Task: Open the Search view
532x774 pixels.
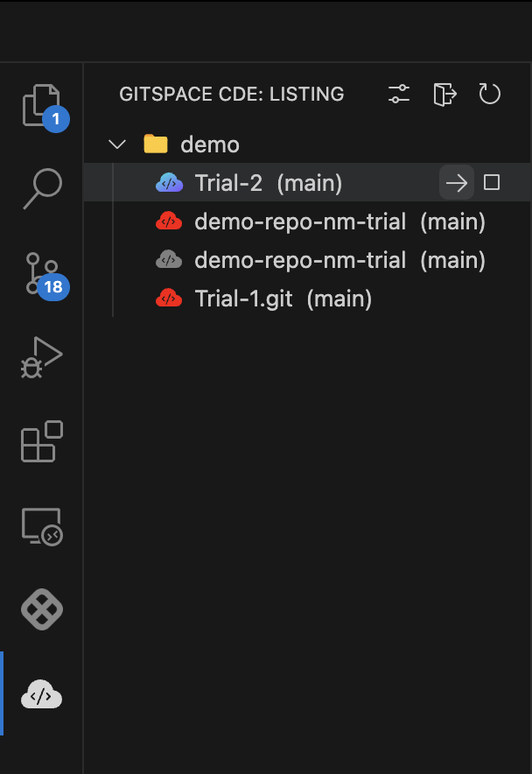Action: click(x=41, y=188)
